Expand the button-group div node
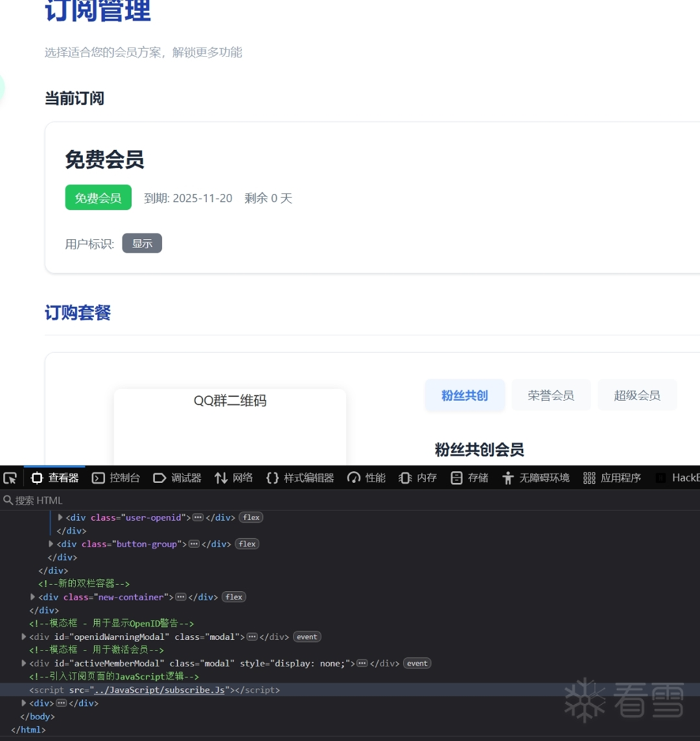This screenshot has height=741, width=700. point(51,544)
